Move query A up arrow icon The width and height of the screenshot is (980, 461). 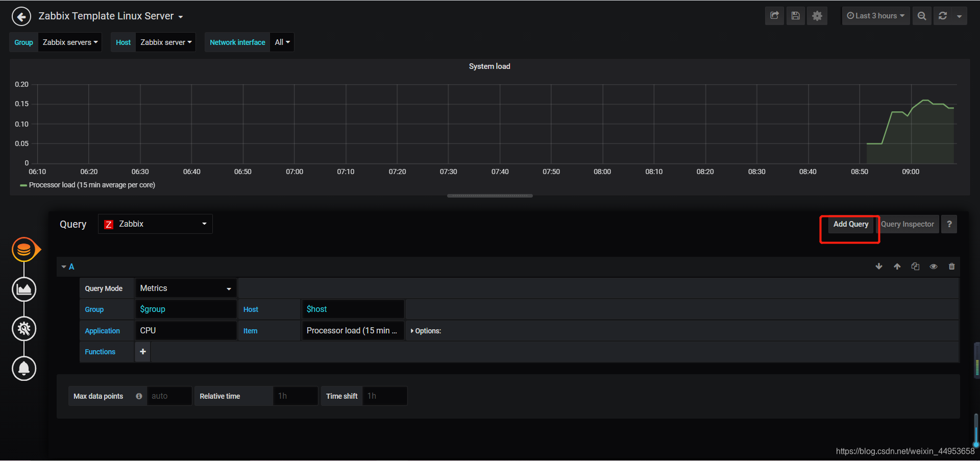(897, 266)
